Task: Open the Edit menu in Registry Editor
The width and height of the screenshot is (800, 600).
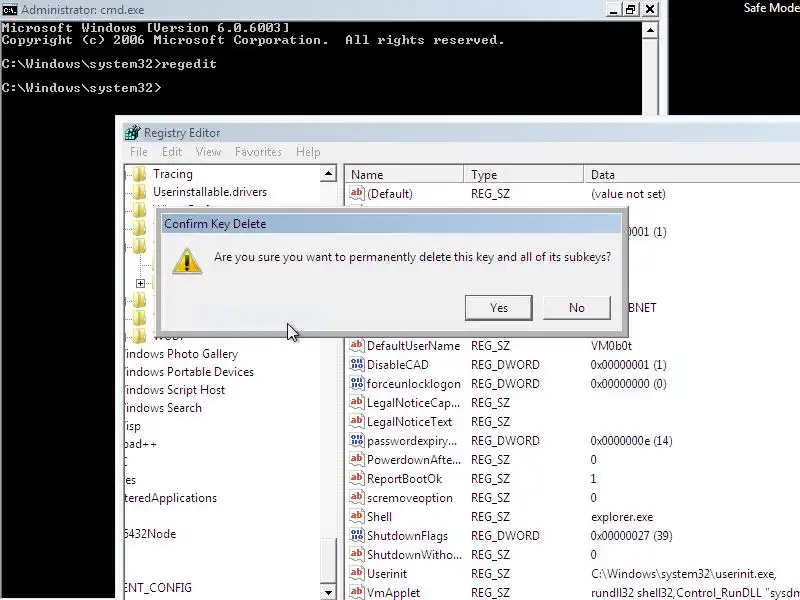Action: tap(172, 152)
